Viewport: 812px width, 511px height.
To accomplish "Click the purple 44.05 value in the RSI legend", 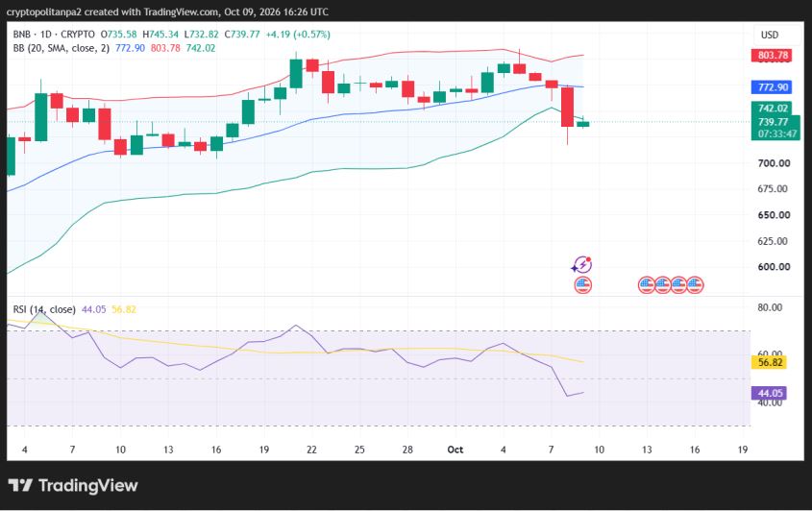I will pyautogui.click(x=94, y=309).
